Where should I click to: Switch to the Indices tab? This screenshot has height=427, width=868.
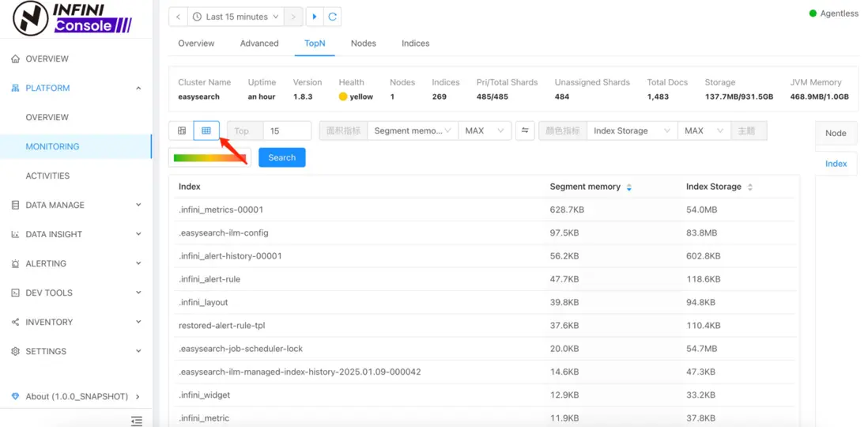pos(415,43)
